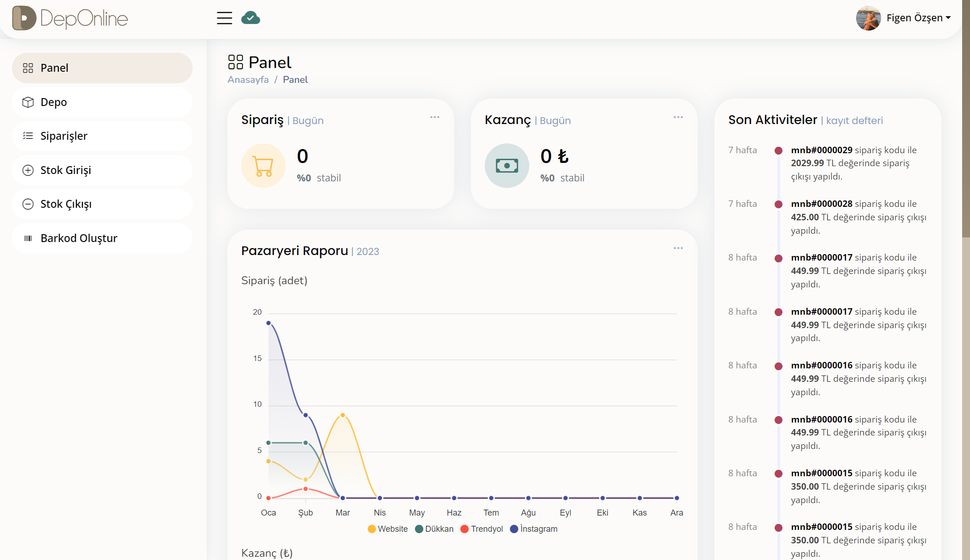The image size is (970, 560).
Task: Click the Stok Girişi plus-circle icon
Action: coord(28,170)
